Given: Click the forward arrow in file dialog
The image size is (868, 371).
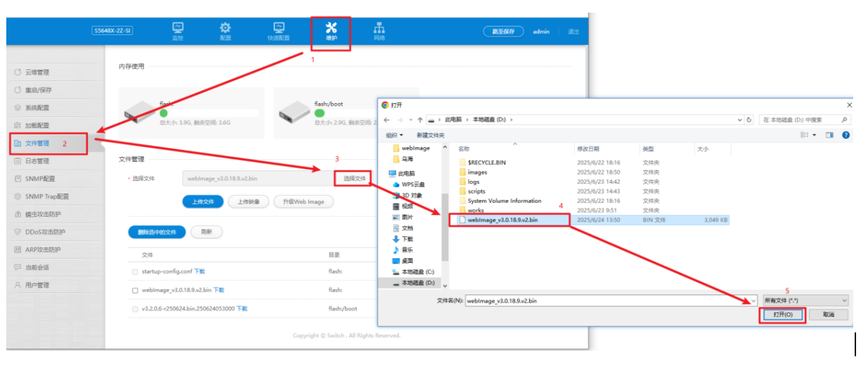Looking at the screenshot, I should point(400,120).
